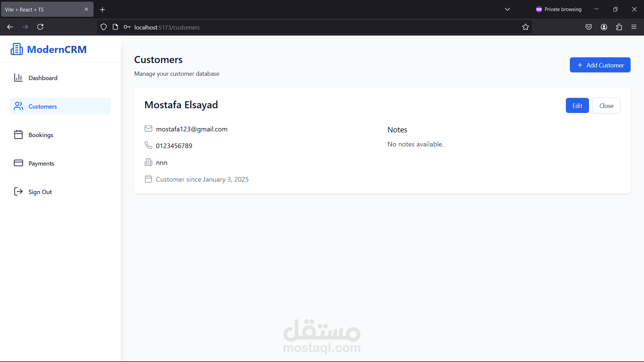This screenshot has height=362, width=644.
Task: Reload the page with the refresh icon
Action: coord(40,27)
